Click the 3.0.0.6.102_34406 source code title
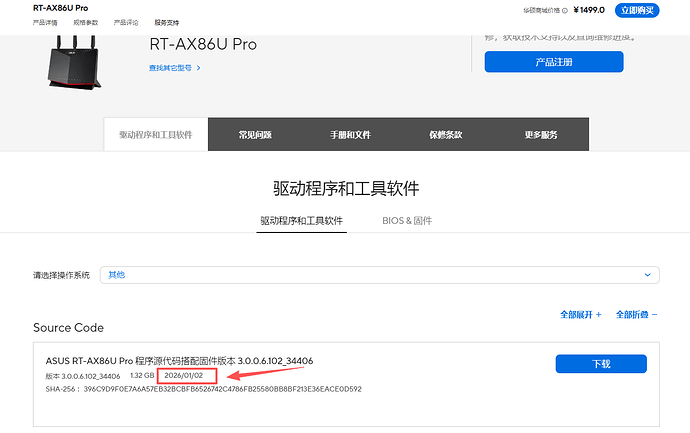 [x=179, y=361]
